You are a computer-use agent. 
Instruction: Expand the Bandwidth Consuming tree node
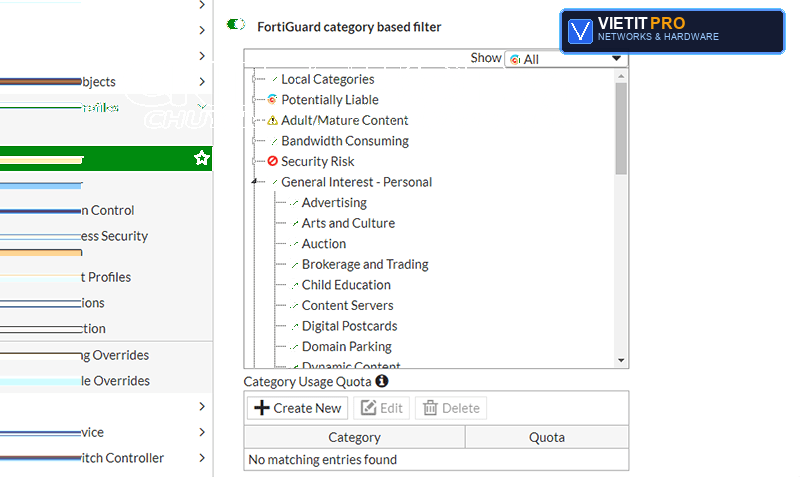pyautogui.click(x=254, y=141)
